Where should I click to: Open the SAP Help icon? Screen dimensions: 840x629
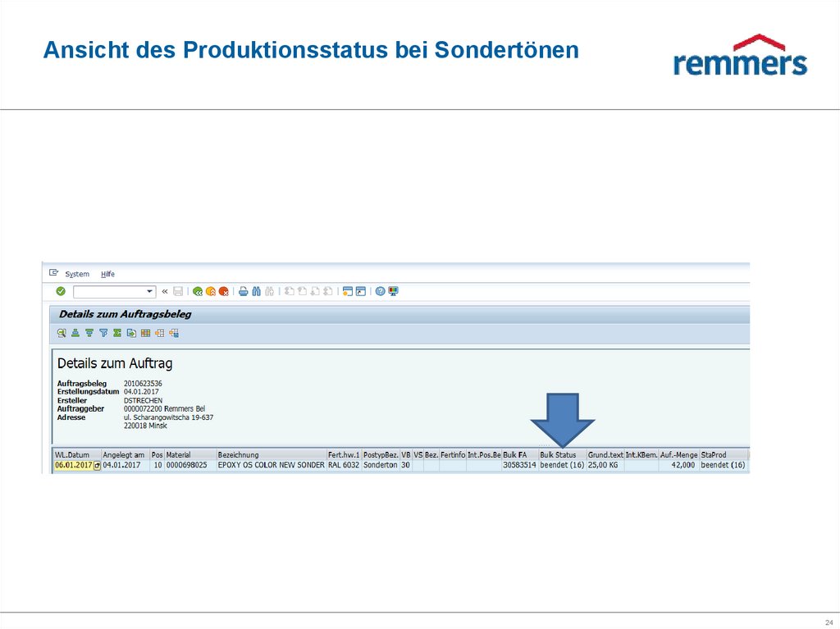[380, 292]
